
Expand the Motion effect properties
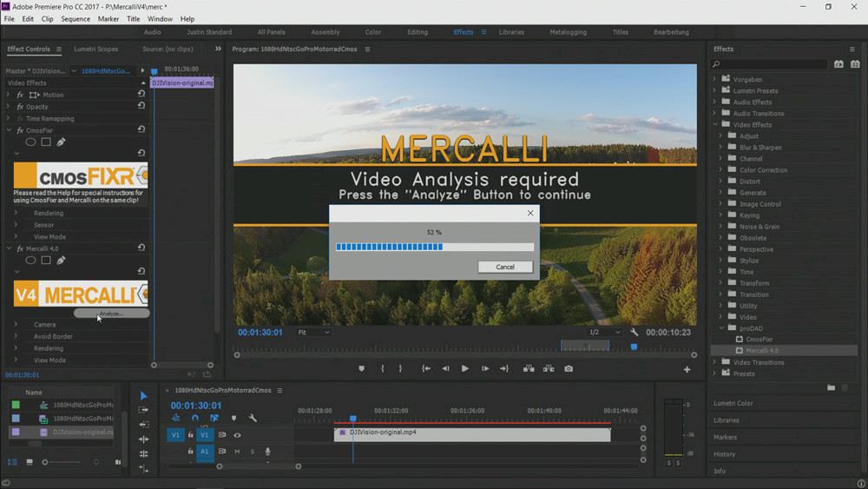[9, 95]
